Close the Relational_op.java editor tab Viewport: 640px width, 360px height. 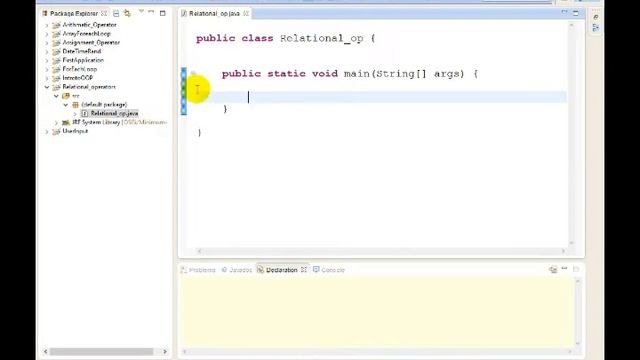(x=246, y=13)
